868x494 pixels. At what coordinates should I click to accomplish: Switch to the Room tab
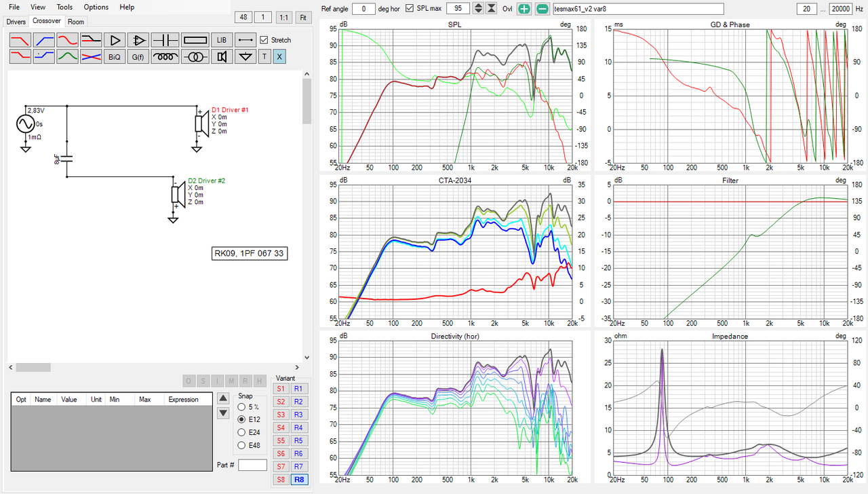tap(76, 22)
